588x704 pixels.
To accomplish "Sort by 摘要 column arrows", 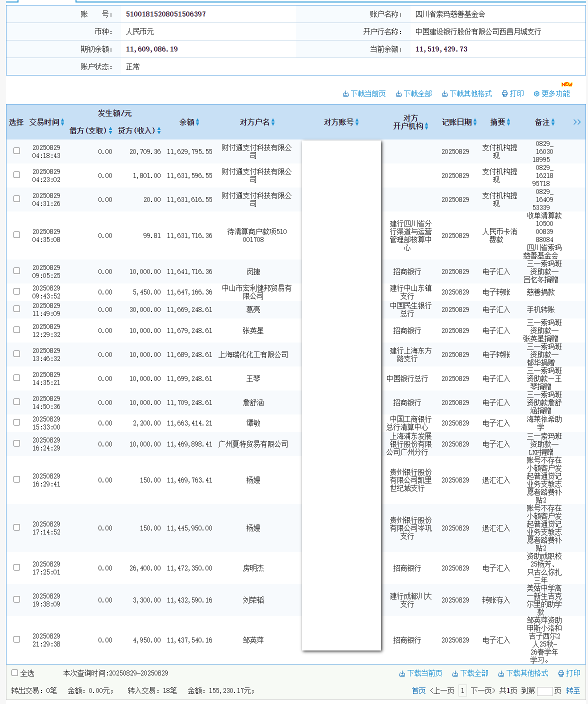I will click(508, 122).
